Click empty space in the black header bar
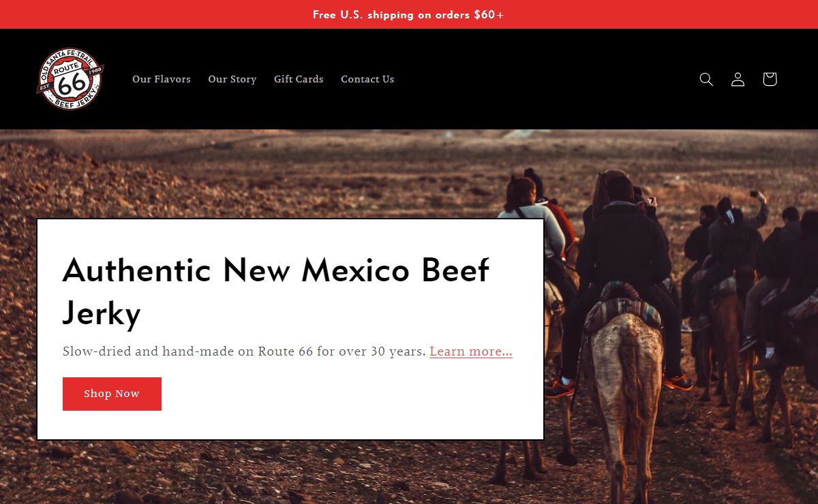Viewport: 818px width, 504px height. tap(545, 79)
